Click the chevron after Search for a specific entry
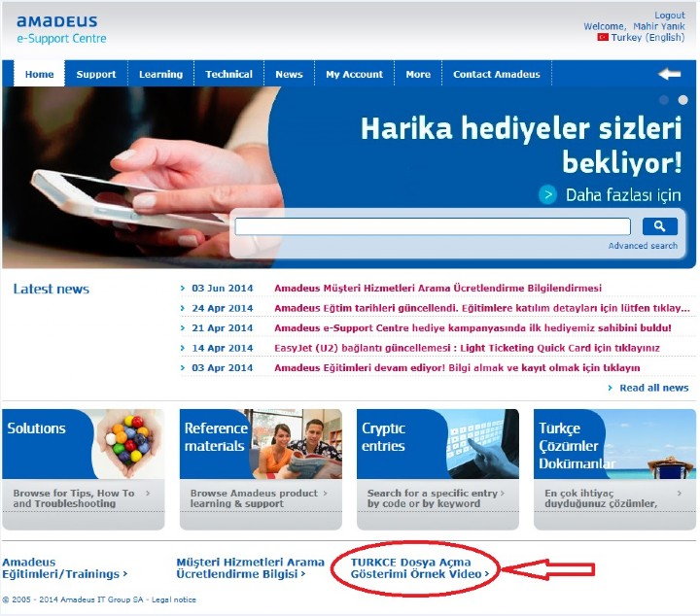Image resolution: width=700 pixels, height=616 pixels. 503,493
